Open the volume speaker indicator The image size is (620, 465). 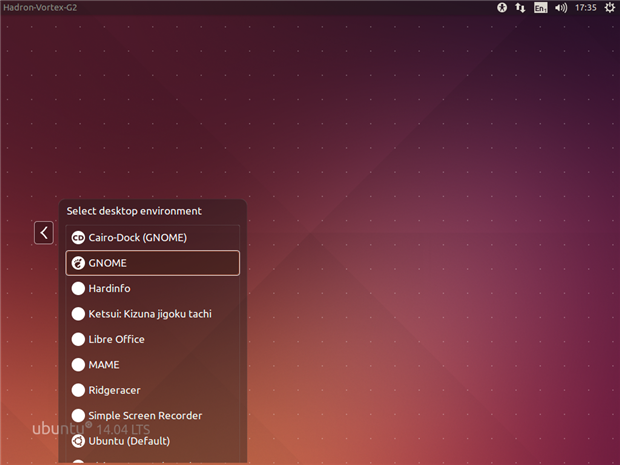click(x=561, y=8)
